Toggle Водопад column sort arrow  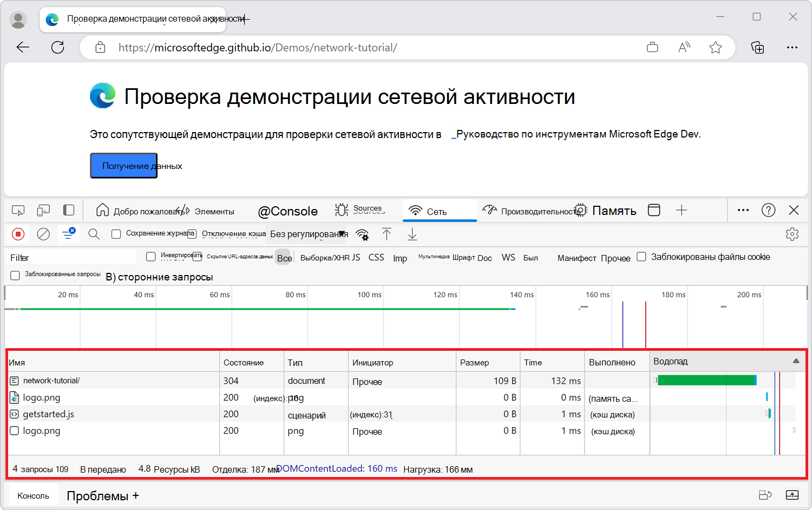pos(796,361)
